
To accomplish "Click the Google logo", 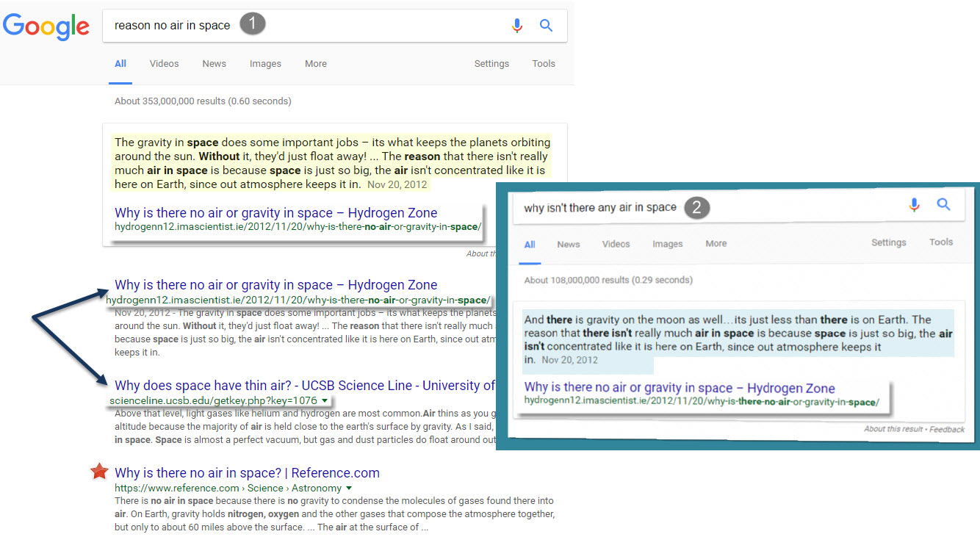I will click(46, 26).
